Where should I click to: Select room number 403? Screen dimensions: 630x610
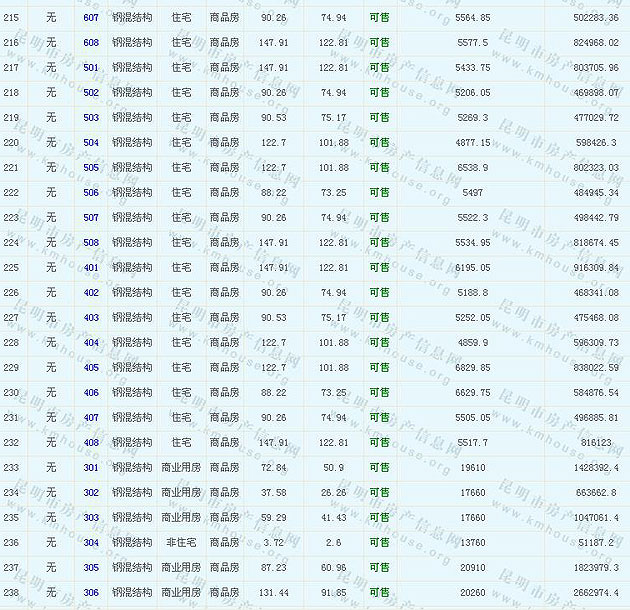[x=91, y=318]
